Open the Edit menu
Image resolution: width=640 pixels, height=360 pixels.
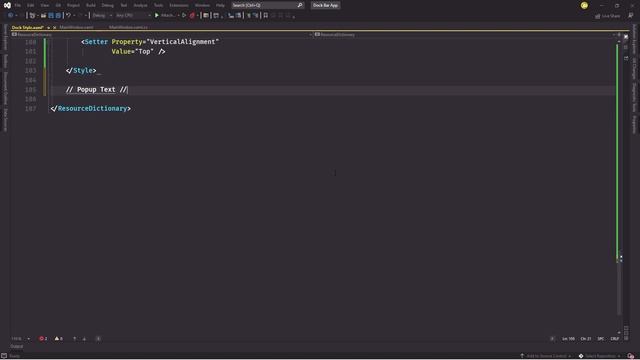(31, 5)
